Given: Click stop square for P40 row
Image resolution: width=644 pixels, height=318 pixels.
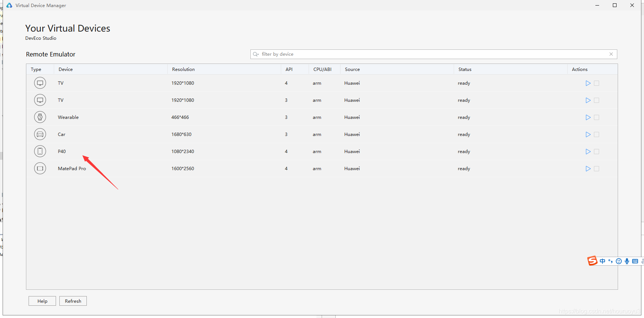Looking at the screenshot, I should 597,152.
